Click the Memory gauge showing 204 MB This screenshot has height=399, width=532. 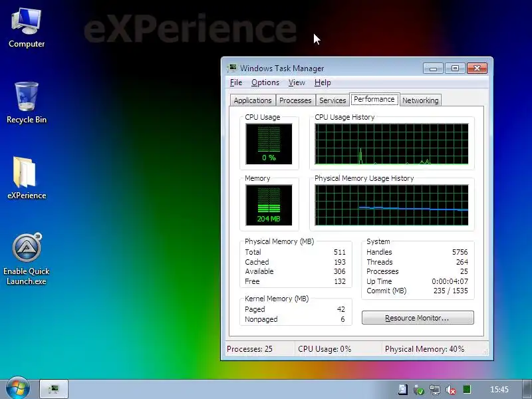(269, 205)
